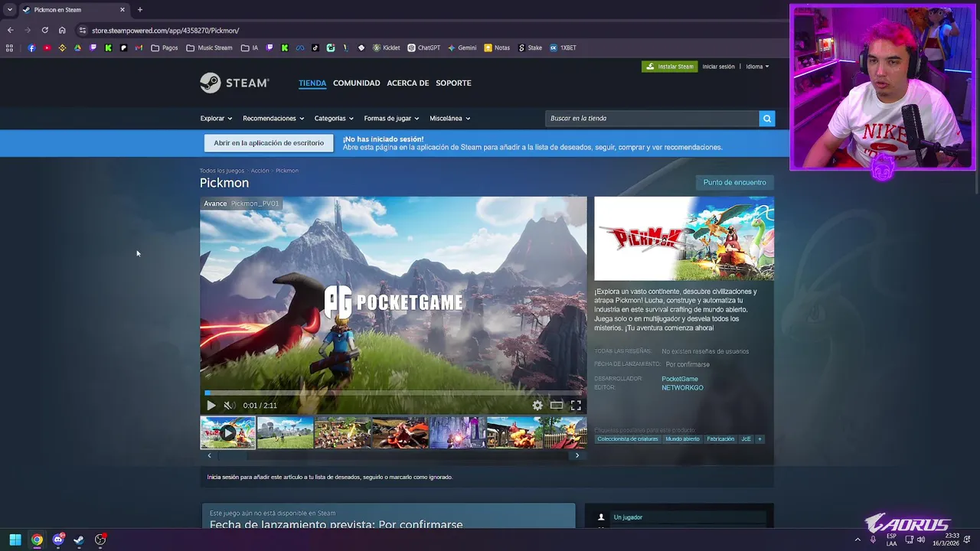Click the 'Un jugador' feature link
The height and width of the screenshot is (551, 980).
click(628, 517)
